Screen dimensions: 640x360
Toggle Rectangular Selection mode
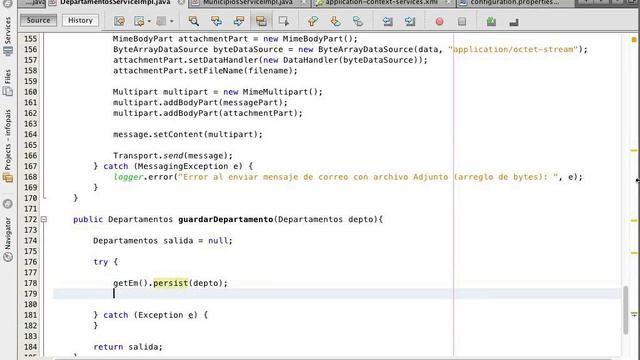tap(284, 21)
